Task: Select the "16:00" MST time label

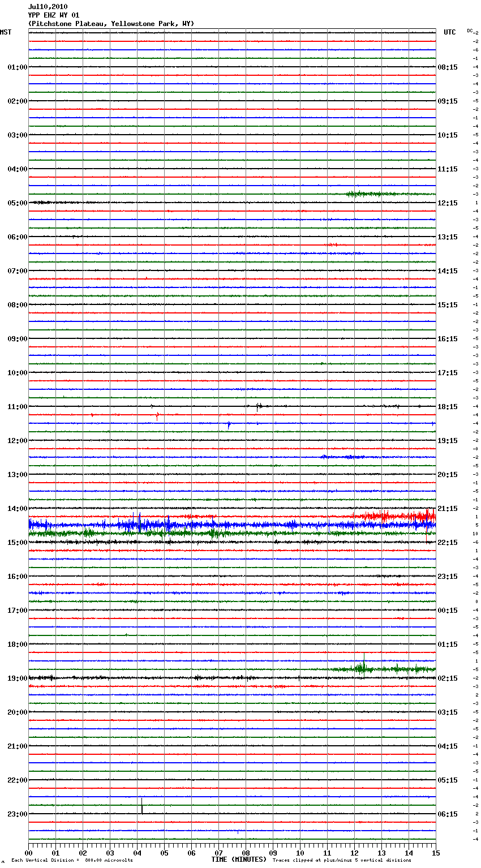Action: click(x=17, y=577)
